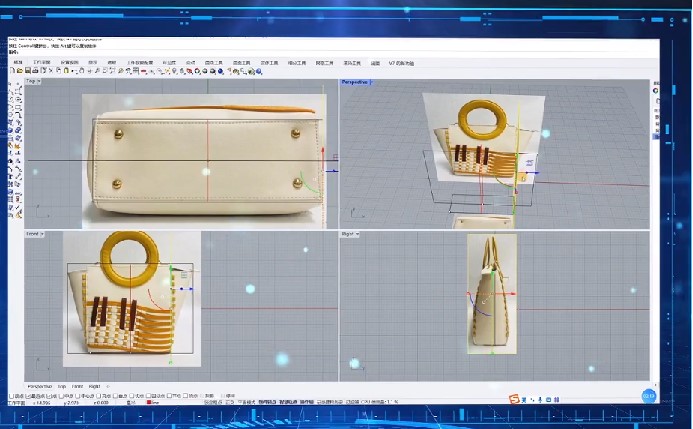
Task: Click the red layer color swatch in status bar
Action: [x=149, y=402]
